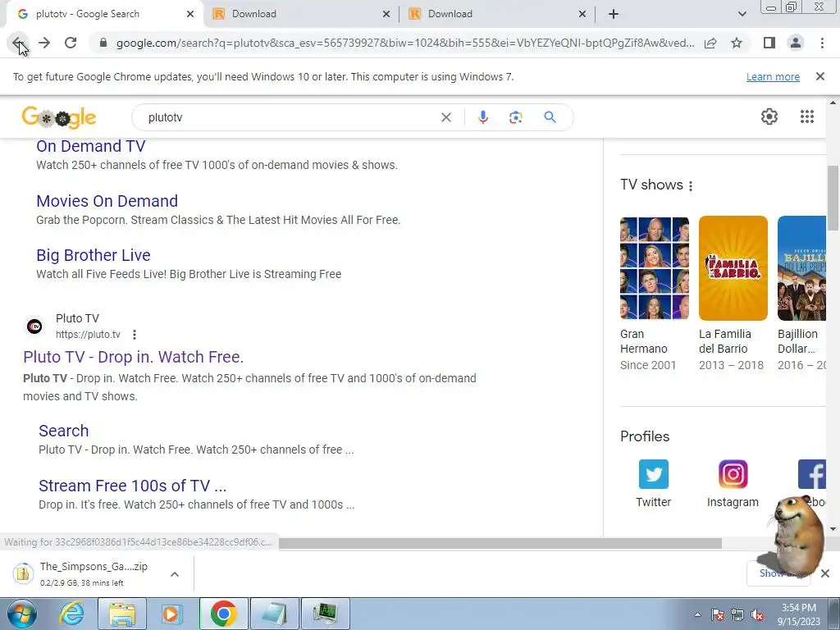Go back with the browser back arrow

[x=18, y=43]
